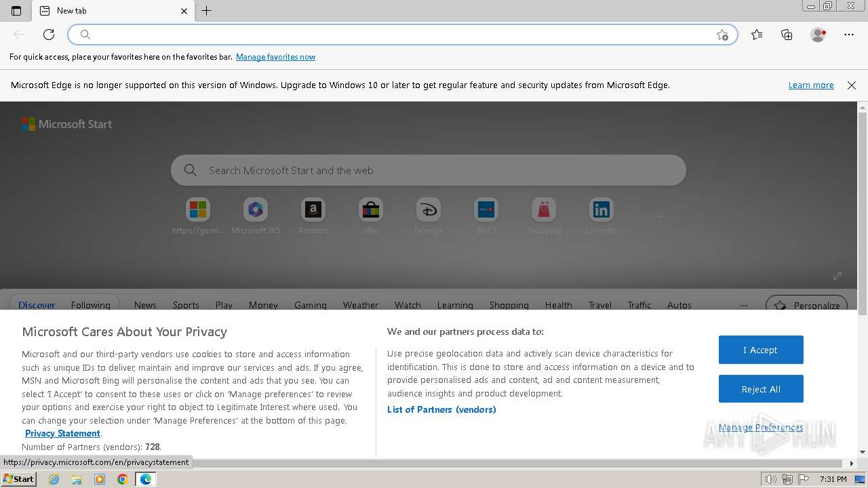Launch Internet Explorer from the taskbar
This screenshot has width=868, height=488.
(x=54, y=479)
